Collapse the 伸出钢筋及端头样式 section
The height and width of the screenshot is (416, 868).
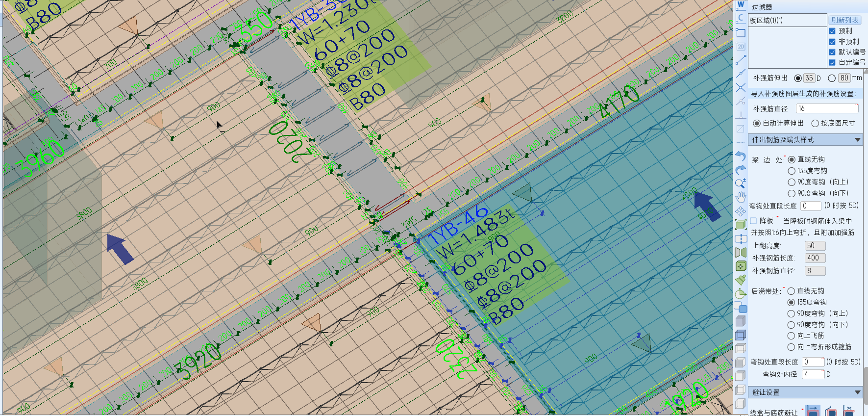pyautogui.click(x=857, y=140)
